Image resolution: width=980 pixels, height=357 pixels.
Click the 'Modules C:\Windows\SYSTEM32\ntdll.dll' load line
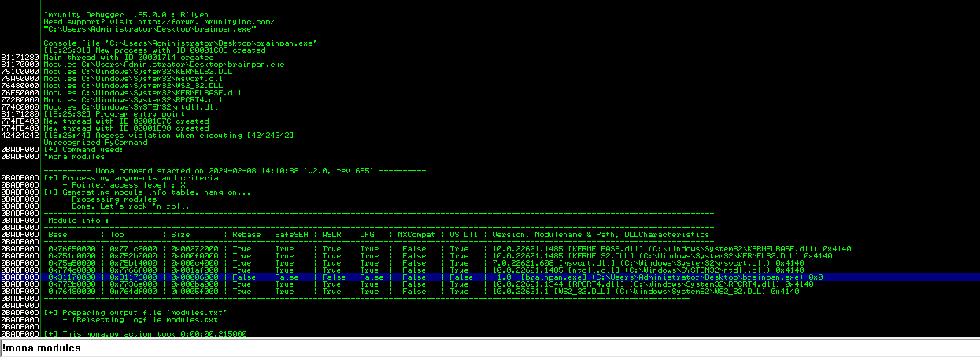point(130,107)
